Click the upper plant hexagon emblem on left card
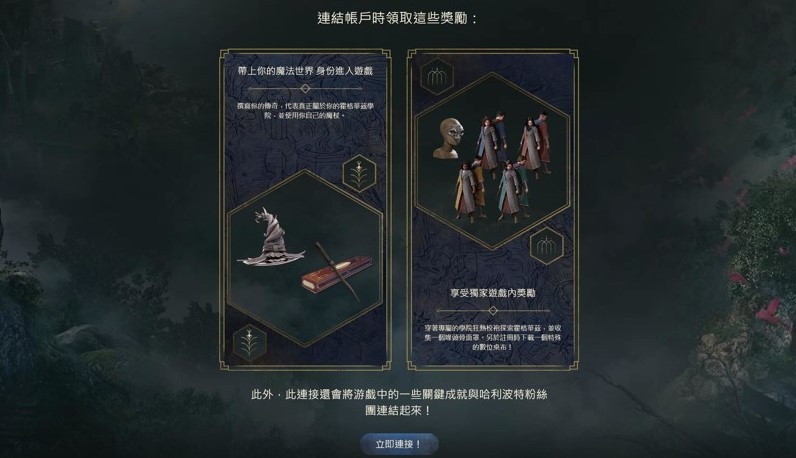 pyautogui.click(x=359, y=173)
